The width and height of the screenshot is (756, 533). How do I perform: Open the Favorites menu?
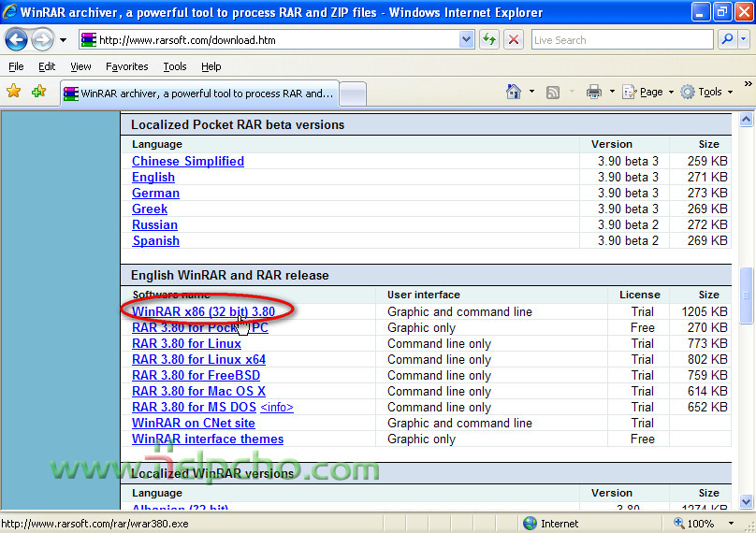pyautogui.click(x=127, y=66)
